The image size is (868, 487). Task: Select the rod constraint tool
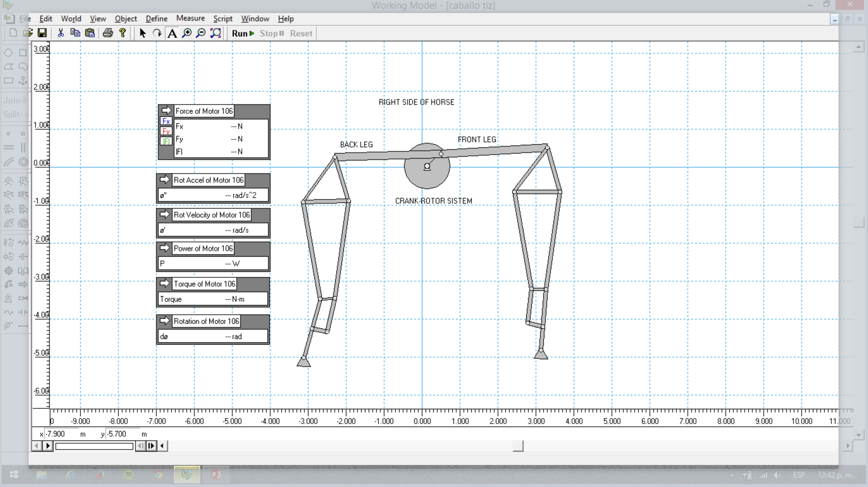23,326
